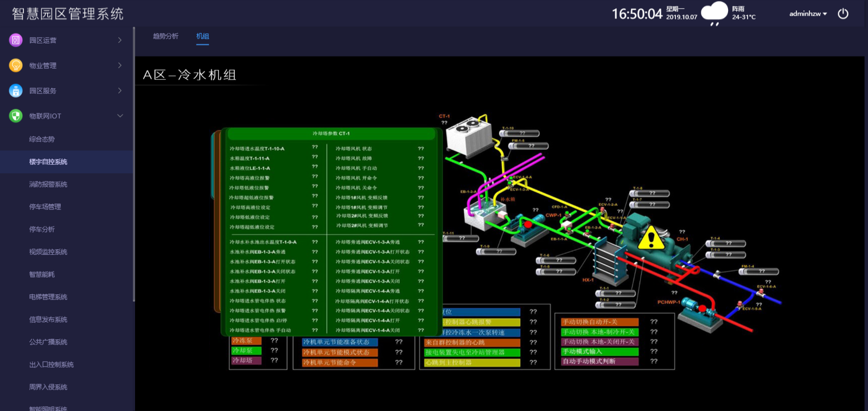The image size is (868, 411).
Task: Click the weather cloud icon
Action: pyautogui.click(x=714, y=13)
